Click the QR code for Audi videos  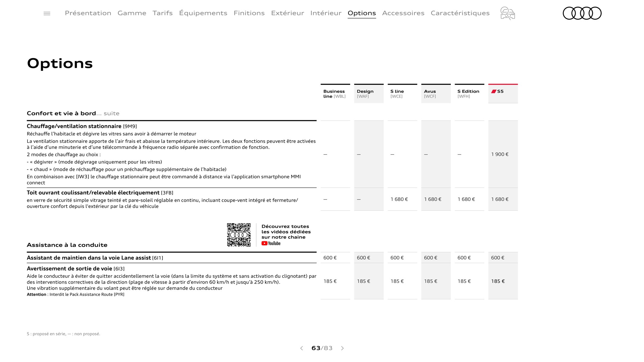point(239,235)
